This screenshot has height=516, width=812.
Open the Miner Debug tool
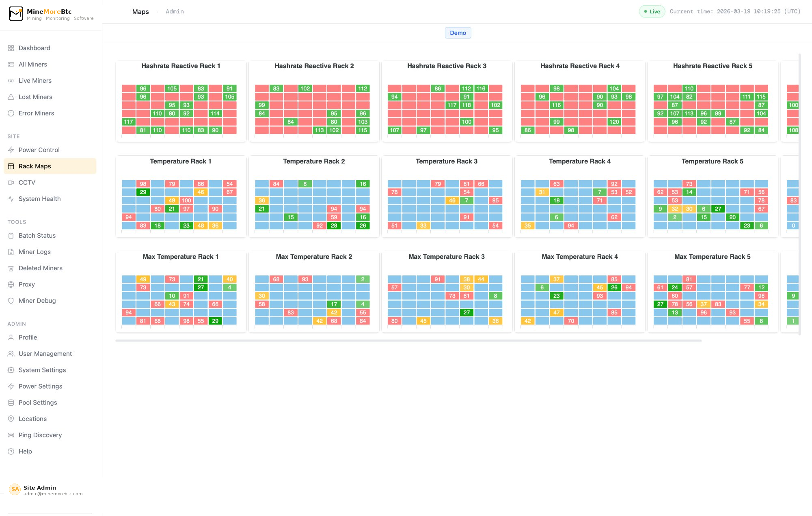(x=37, y=301)
